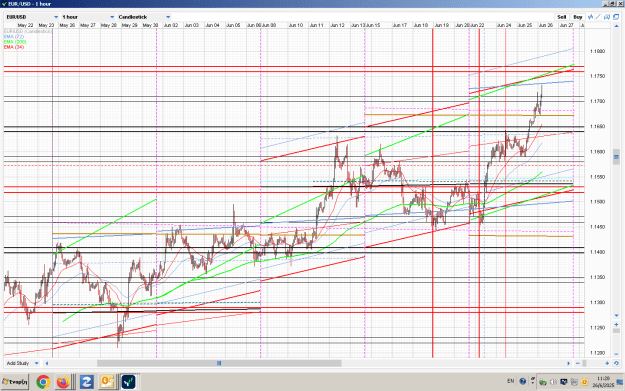This screenshot has height=391, width=625.
Task: Open the EUR/USD symbol dropdown
Action: pos(32,17)
